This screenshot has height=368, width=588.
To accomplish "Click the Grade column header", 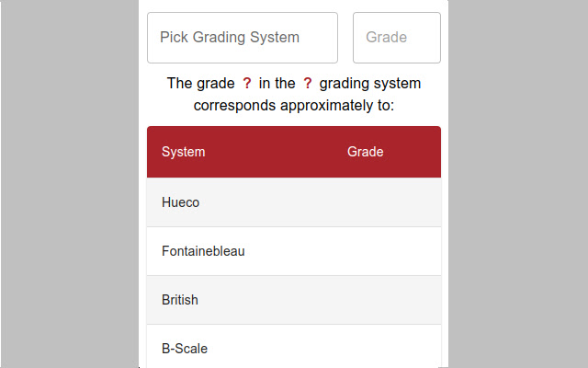I will pos(365,152).
